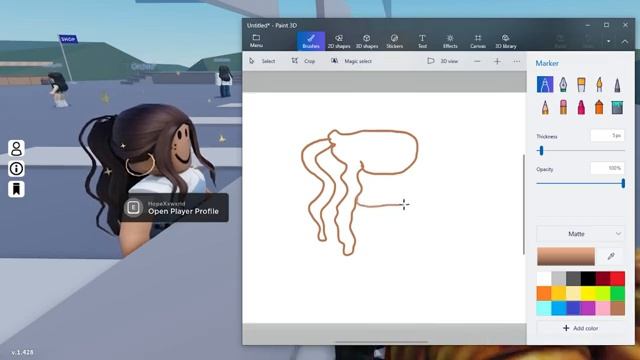The height and width of the screenshot is (360, 640).
Task: Click the Thickness value field
Action: [607, 136]
